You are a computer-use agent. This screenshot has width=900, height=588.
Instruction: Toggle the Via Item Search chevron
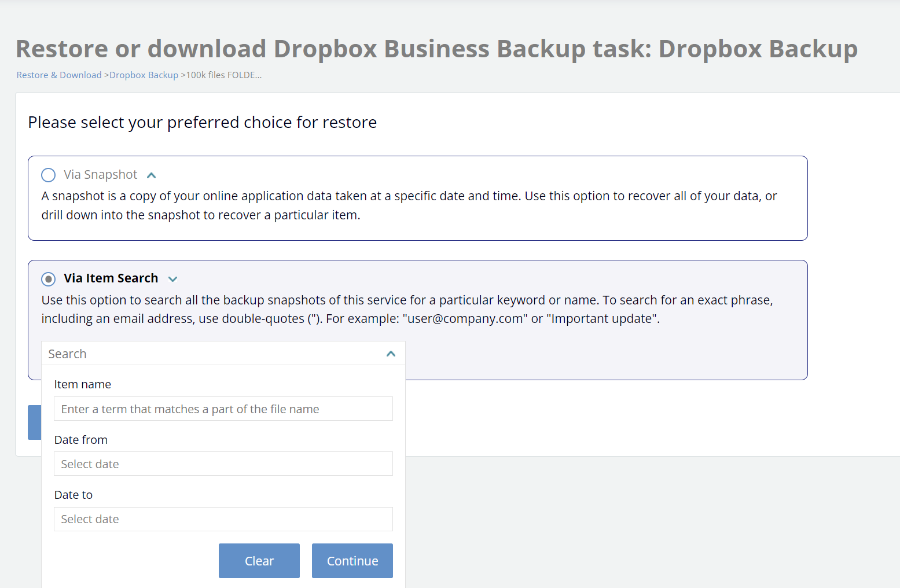(x=172, y=279)
